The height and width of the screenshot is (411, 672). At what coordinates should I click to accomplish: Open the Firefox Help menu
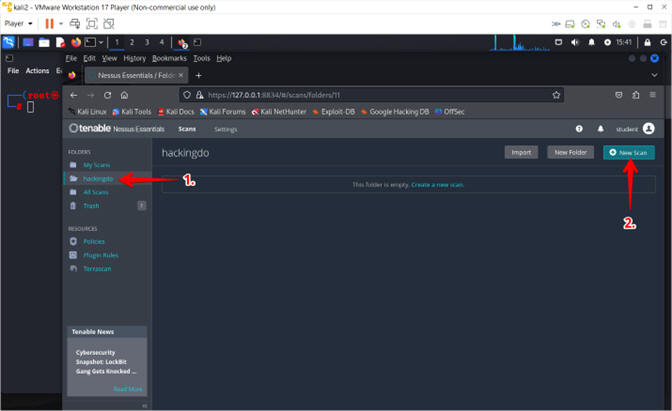(x=224, y=58)
